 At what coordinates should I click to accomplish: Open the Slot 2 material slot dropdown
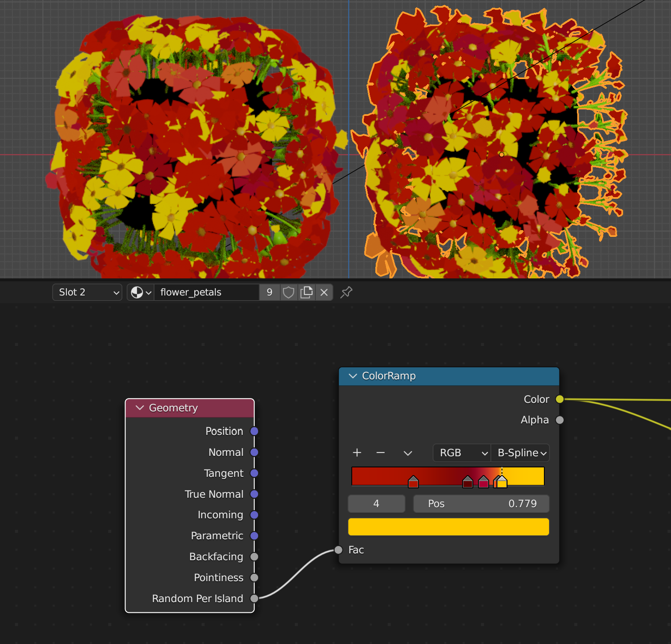point(87,292)
